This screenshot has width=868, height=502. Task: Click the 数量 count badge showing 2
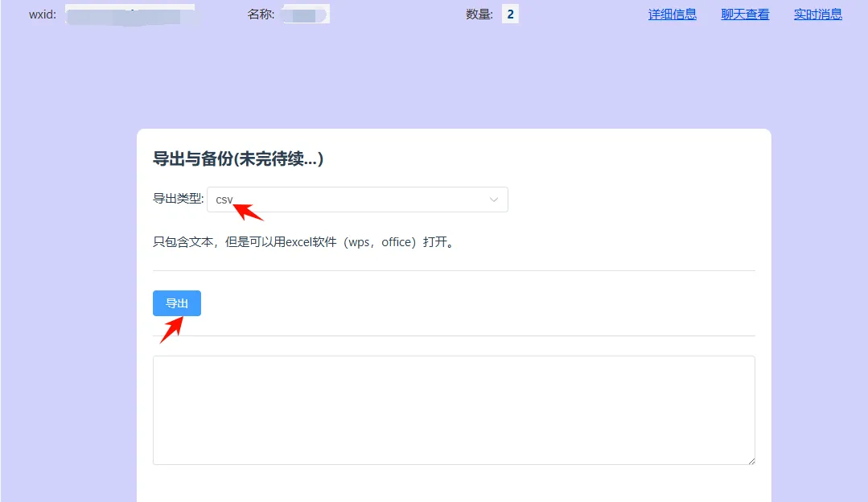coord(509,13)
